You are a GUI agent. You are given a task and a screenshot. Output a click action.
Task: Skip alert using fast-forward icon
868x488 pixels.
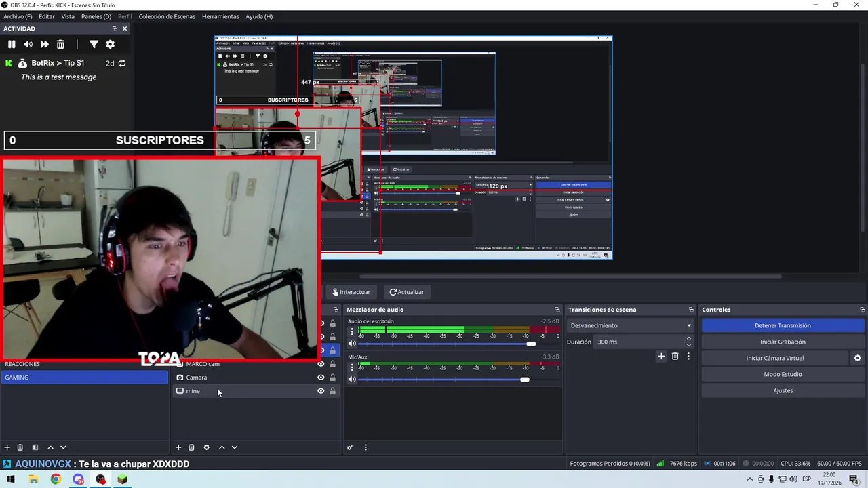click(x=44, y=44)
